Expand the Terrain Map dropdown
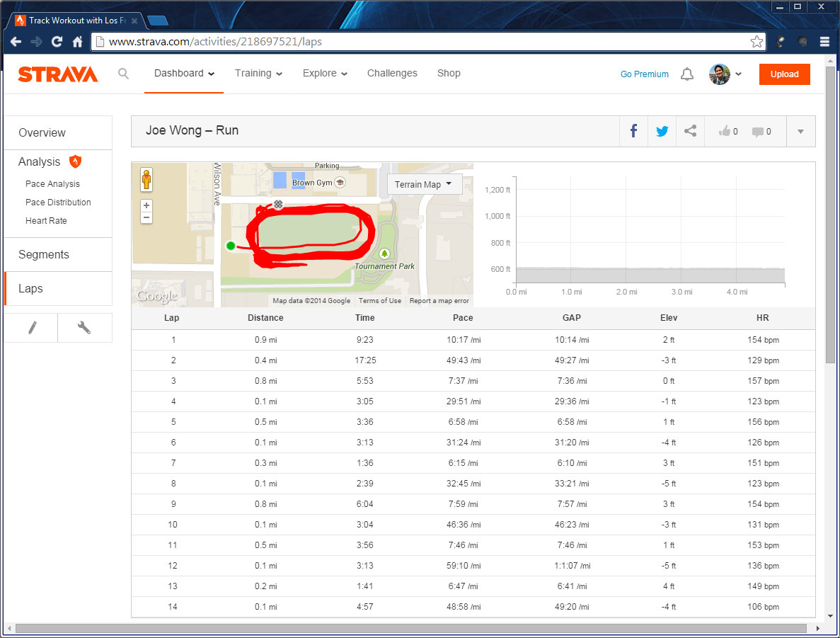Image resolution: width=840 pixels, height=638 pixels. [x=424, y=185]
